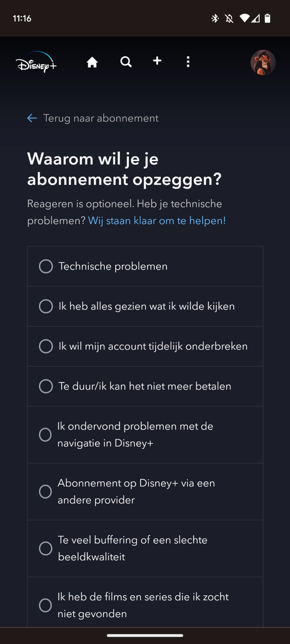Open the three-dot overflow menu
Screen dimensions: 290x644
click(x=188, y=61)
